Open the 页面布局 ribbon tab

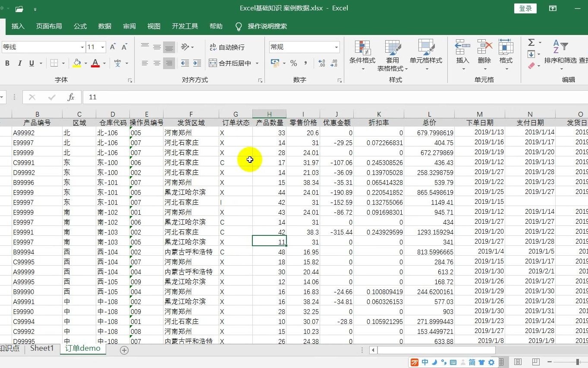(x=49, y=26)
